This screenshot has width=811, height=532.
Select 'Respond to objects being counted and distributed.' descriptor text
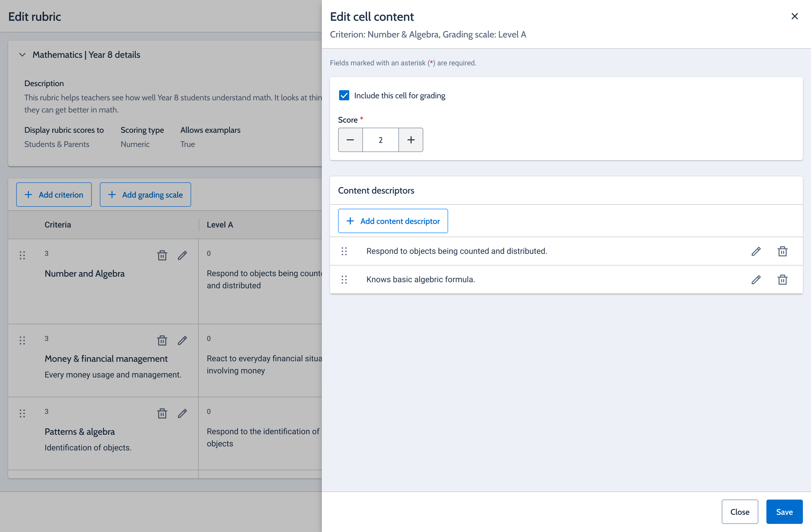tap(457, 251)
